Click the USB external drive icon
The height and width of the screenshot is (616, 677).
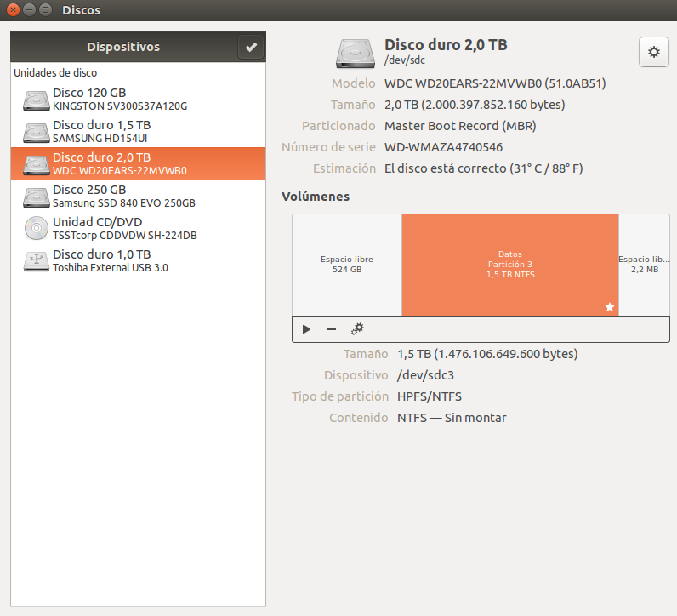37,260
